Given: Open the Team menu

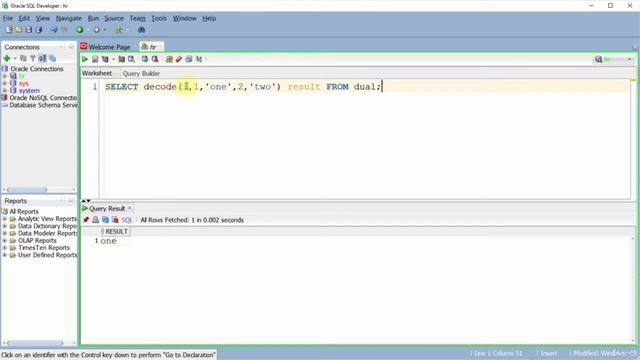Looking at the screenshot, I should (138, 18).
